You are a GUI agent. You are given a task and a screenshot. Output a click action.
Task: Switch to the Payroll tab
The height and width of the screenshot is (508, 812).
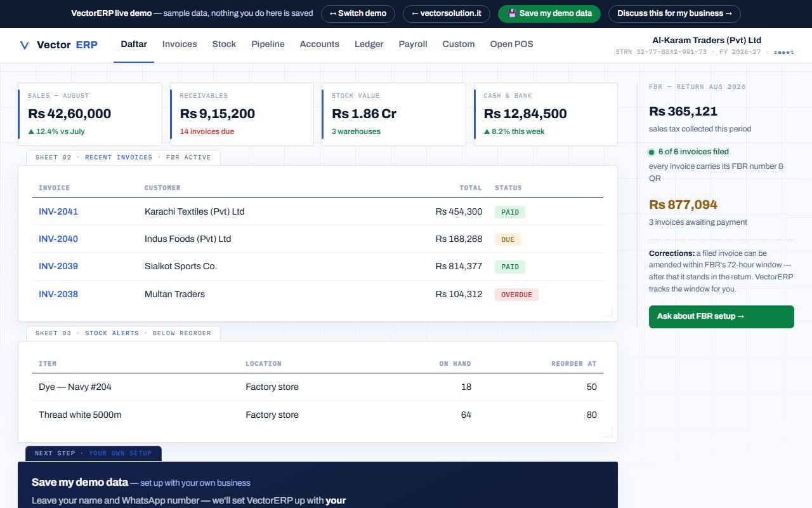click(x=413, y=44)
